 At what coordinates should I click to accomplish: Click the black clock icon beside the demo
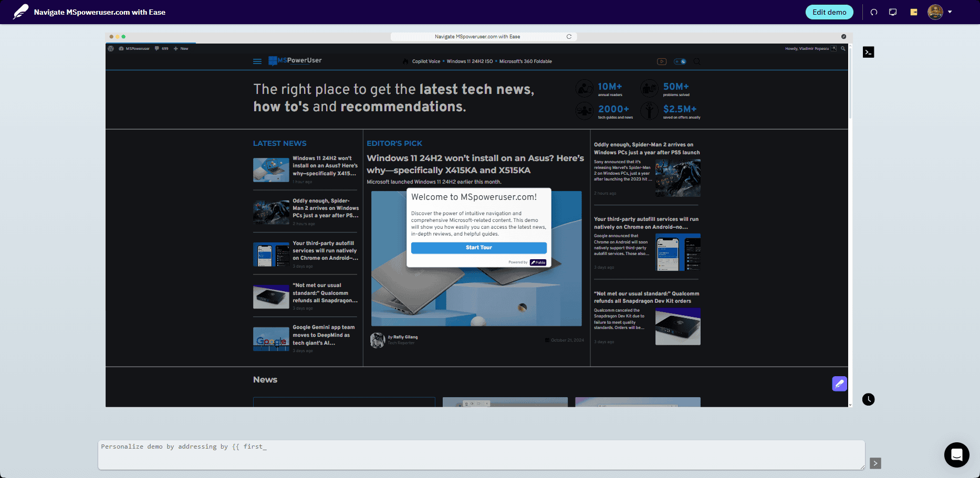tap(869, 399)
